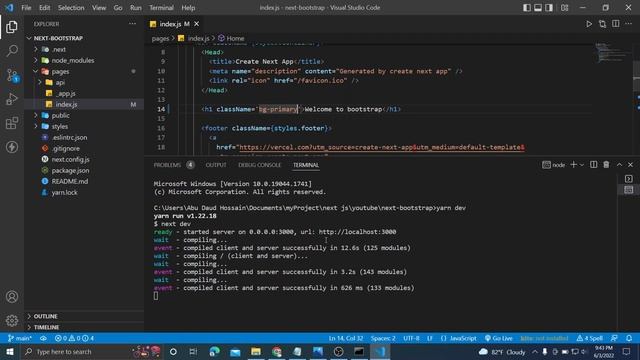Collapse the pages folder
Viewport: 640px width, 360px height.
click(x=36, y=71)
